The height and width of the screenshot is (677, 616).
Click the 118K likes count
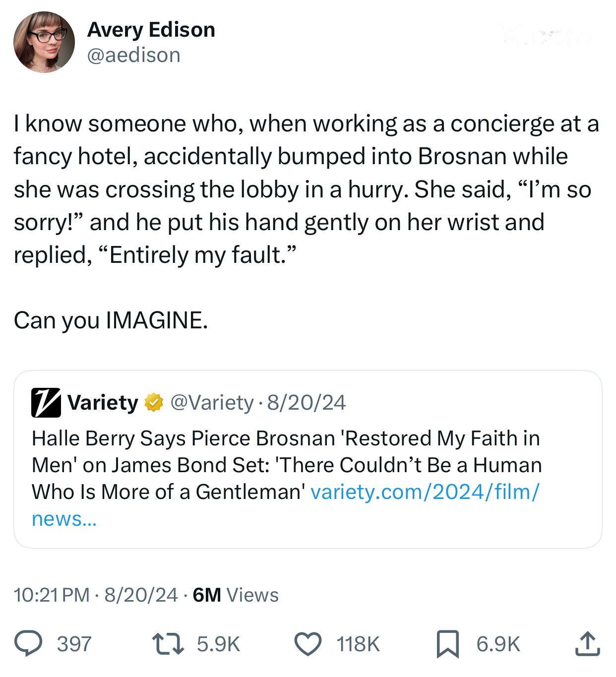pyautogui.click(x=358, y=644)
